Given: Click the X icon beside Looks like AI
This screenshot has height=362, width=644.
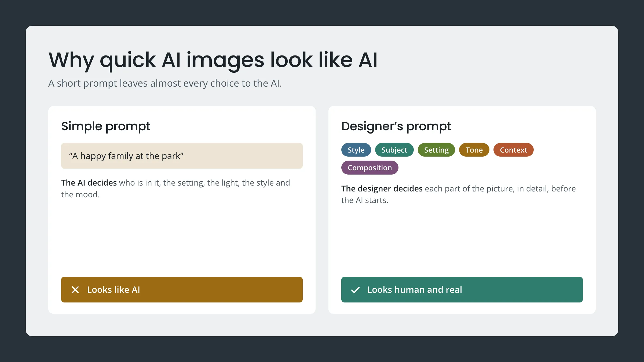Looking at the screenshot, I should pyautogui.click(x=75, y=290).
